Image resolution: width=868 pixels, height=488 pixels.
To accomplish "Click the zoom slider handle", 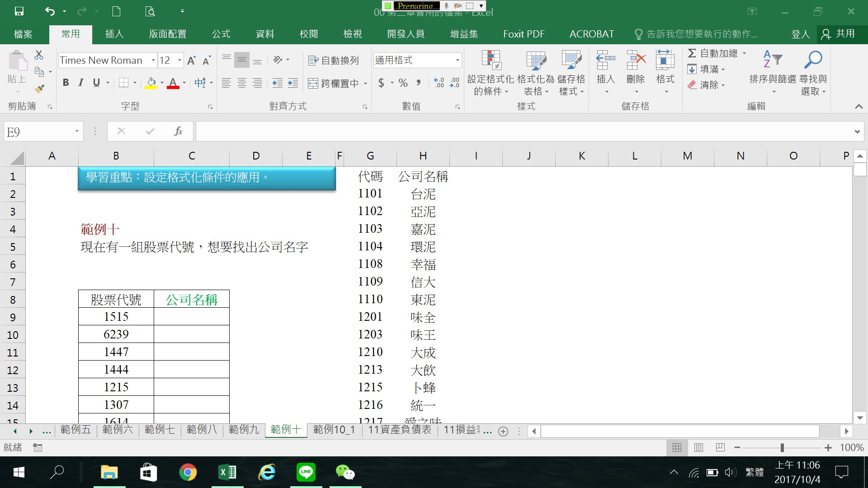I will (782, 448).
